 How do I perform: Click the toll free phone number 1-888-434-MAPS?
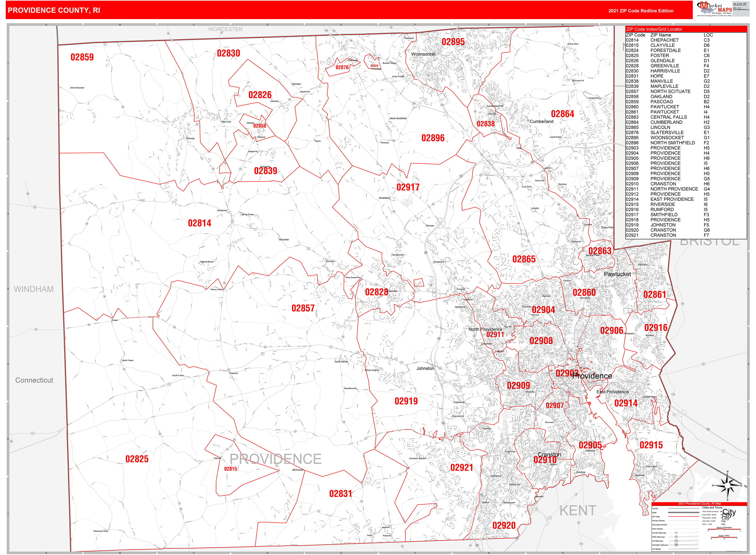[x=740, y=5]
